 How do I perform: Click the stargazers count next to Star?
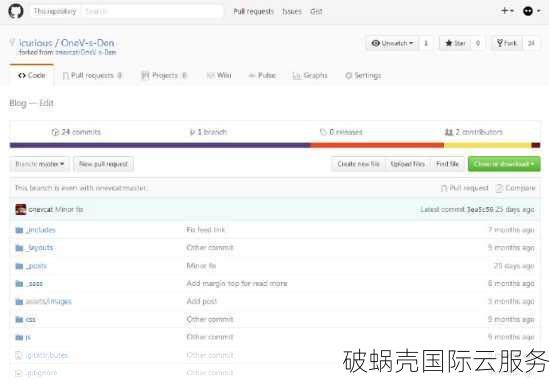coord(478,43)
